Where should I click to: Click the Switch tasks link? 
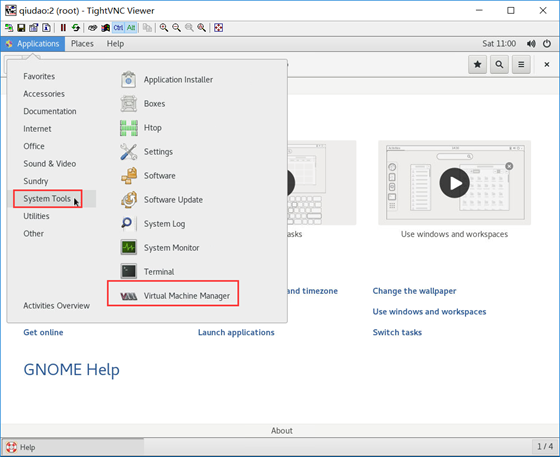pyautogui.click(x=397, y=332)
